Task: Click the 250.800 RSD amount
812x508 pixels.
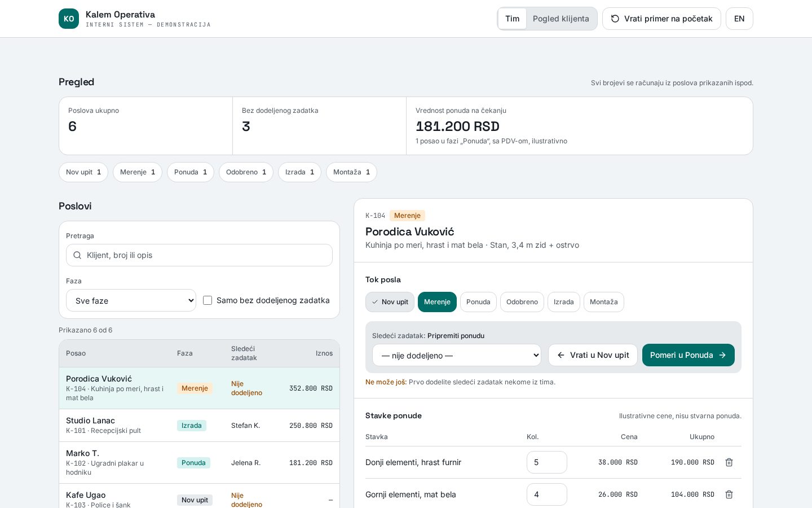Action: (311, 426)
